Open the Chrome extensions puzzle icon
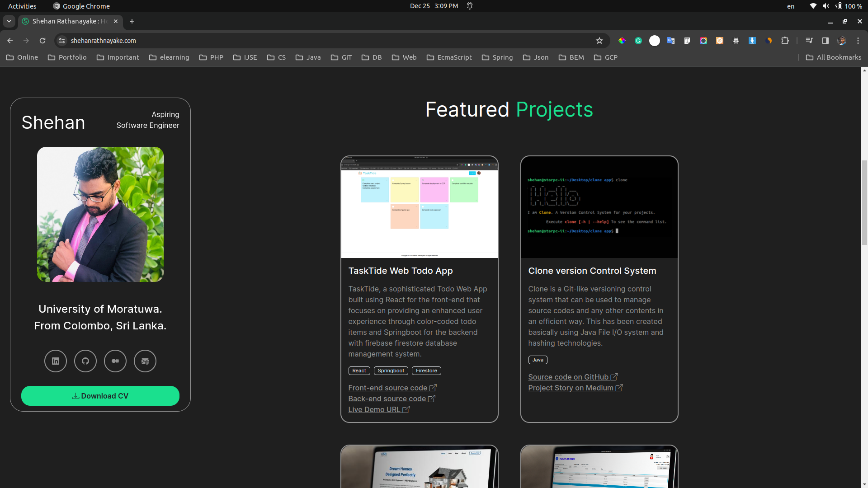Viewport: 868px width, 488px height. [785, 41]
